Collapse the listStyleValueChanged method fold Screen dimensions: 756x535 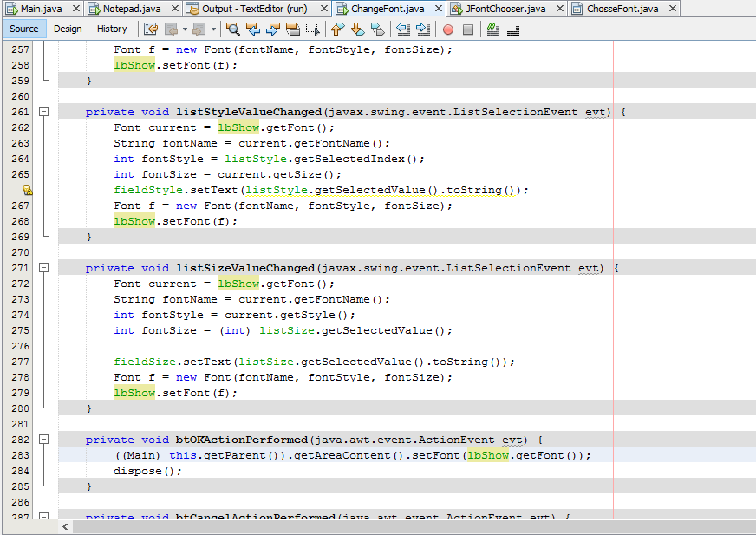coord(43,112)
